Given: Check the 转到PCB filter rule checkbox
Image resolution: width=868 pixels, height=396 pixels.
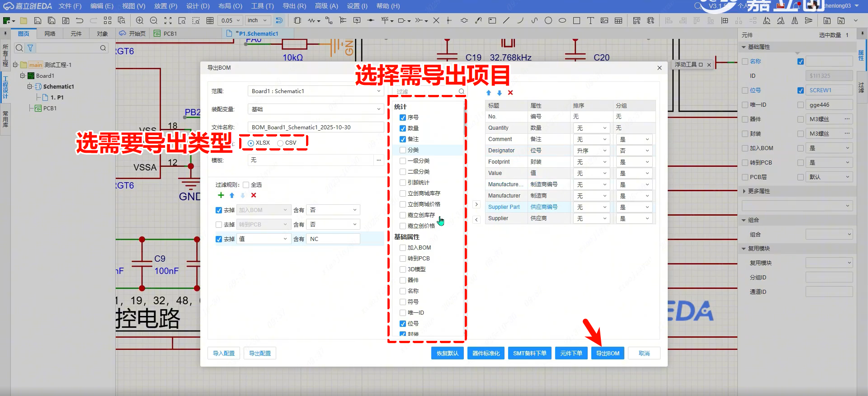Looking at the screenshot, I should pos(219,225).
